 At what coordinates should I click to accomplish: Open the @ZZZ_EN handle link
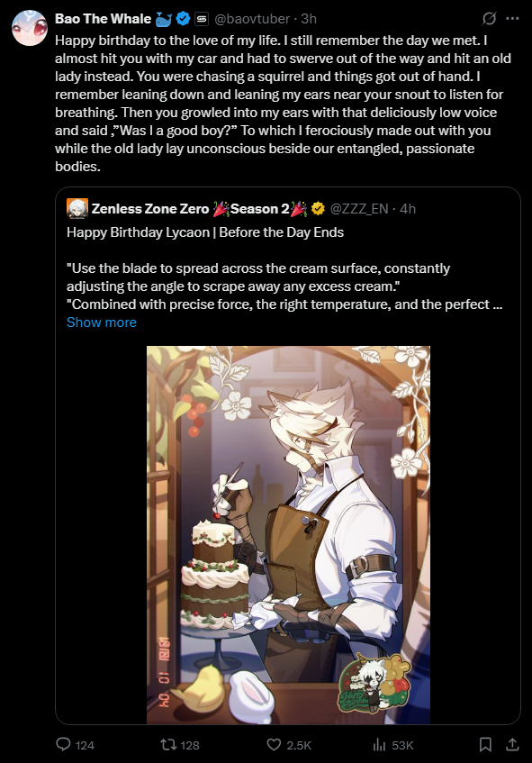[x=359, y=209]
